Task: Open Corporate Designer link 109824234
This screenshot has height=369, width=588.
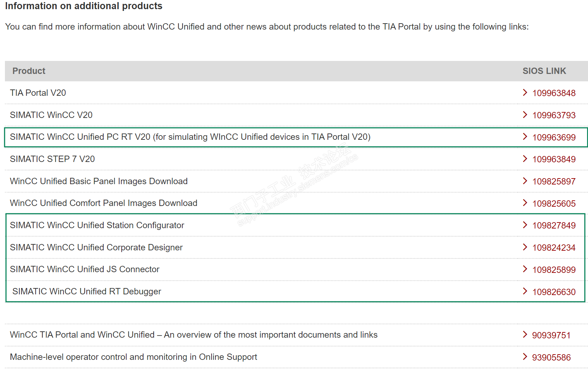Action: point(553,248)
